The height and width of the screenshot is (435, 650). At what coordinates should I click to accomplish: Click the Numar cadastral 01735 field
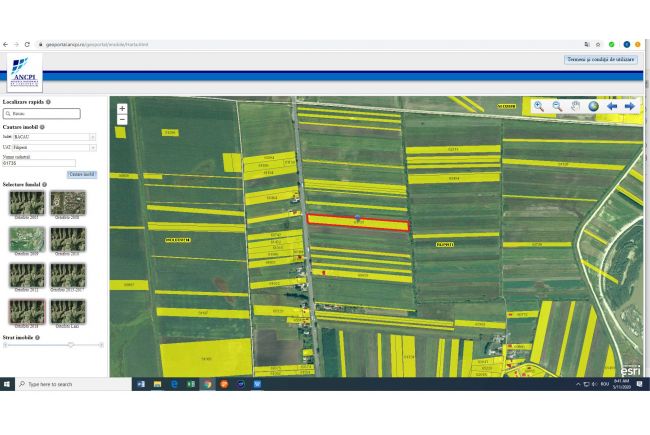(39, 163)
